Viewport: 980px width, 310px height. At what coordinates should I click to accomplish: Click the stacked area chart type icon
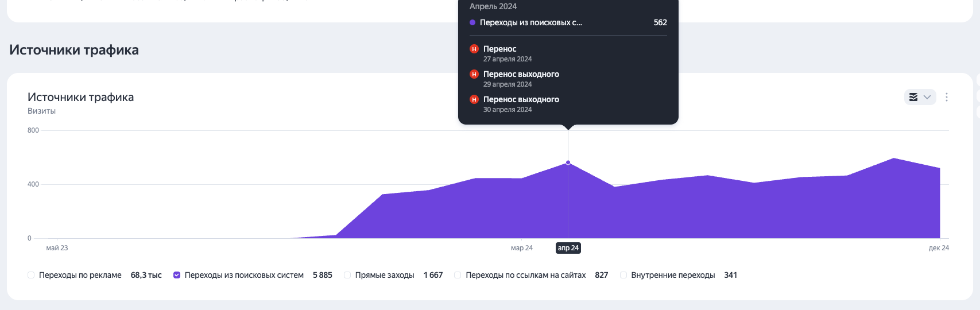tap(913, 97)
